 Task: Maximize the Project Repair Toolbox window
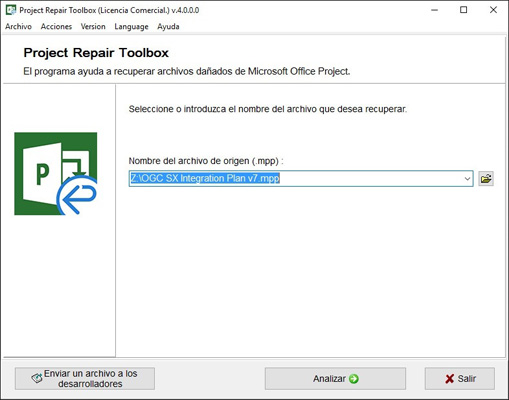463,10
